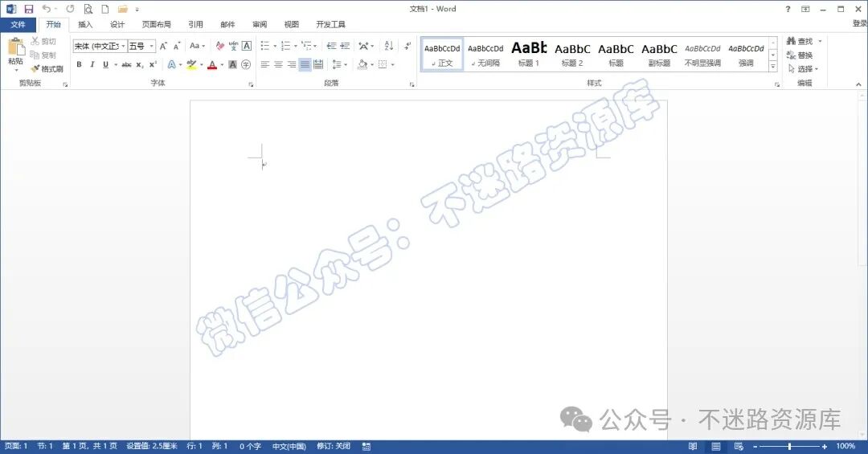Open 选择 select dropdown
The height and width of the screenshot is (454, 868).
tap(803, 68)
